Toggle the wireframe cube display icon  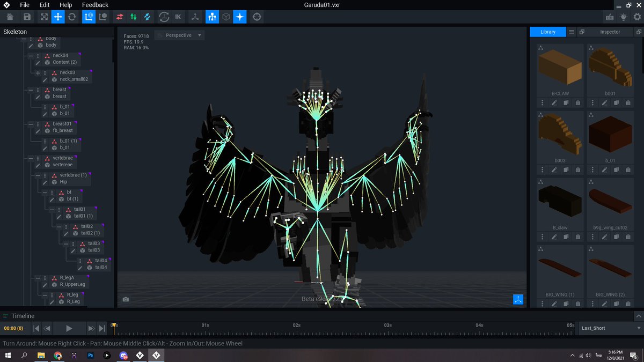coord(226,17)
